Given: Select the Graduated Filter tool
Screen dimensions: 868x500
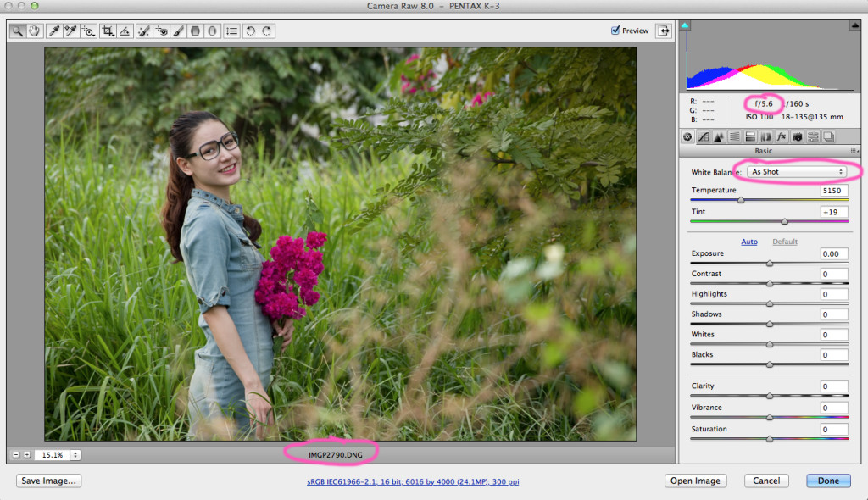Looking at the screenshot, I should (195, 31).
